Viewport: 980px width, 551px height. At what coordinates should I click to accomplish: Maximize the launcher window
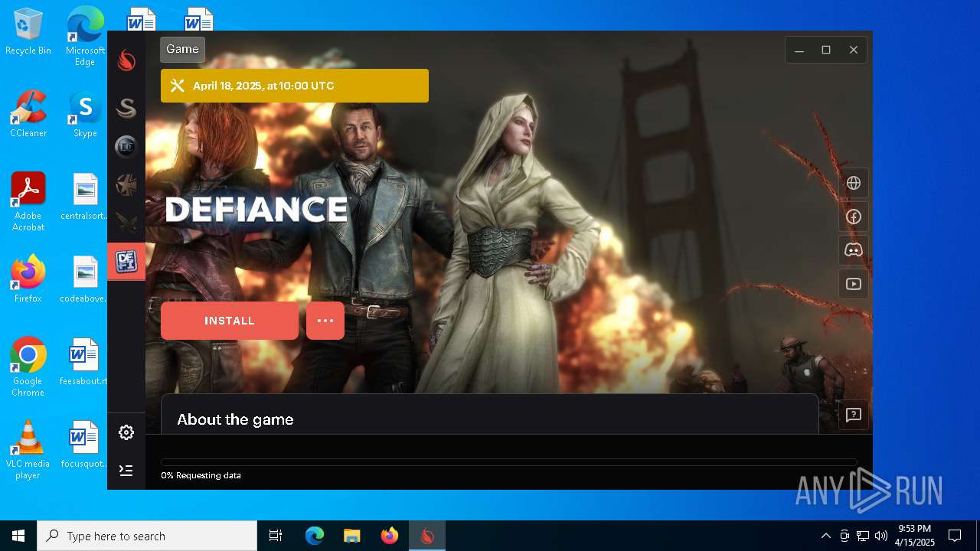pyautogui.click(x=826, y=50)
